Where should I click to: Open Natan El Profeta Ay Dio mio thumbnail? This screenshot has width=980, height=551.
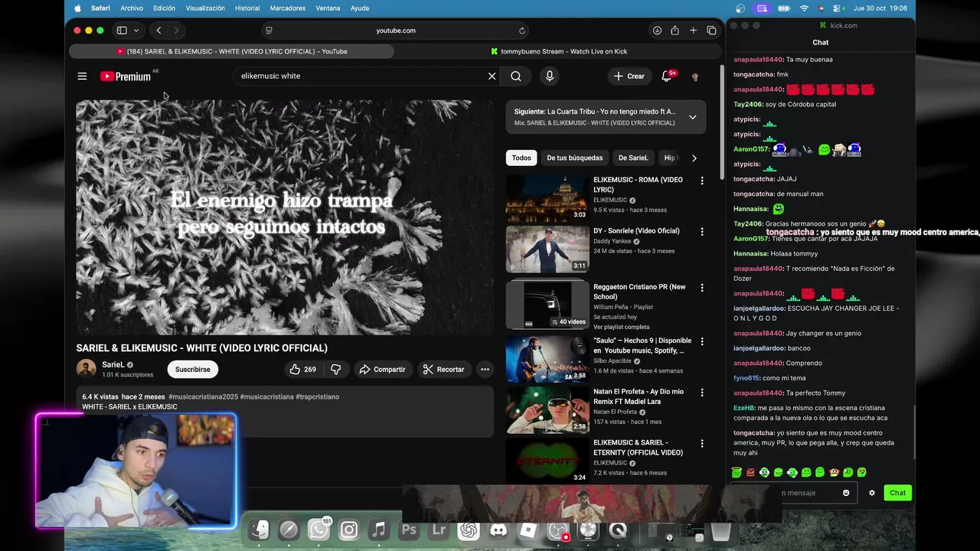point(547,409)
